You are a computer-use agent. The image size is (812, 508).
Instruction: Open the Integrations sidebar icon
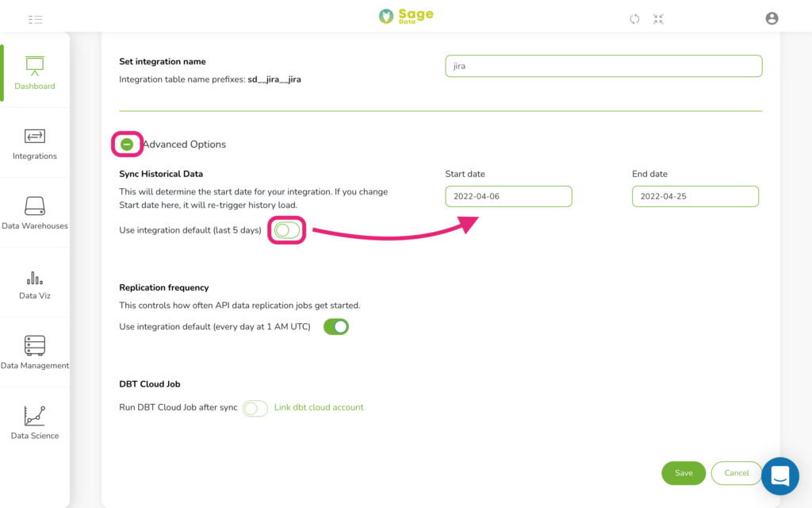click(x=35, y=137)
